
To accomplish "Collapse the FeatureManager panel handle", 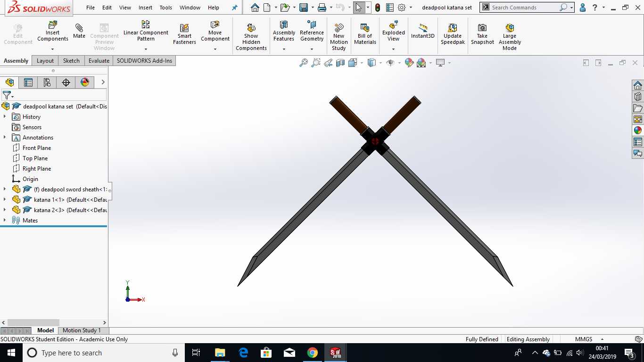I will [x=110, y=190].
